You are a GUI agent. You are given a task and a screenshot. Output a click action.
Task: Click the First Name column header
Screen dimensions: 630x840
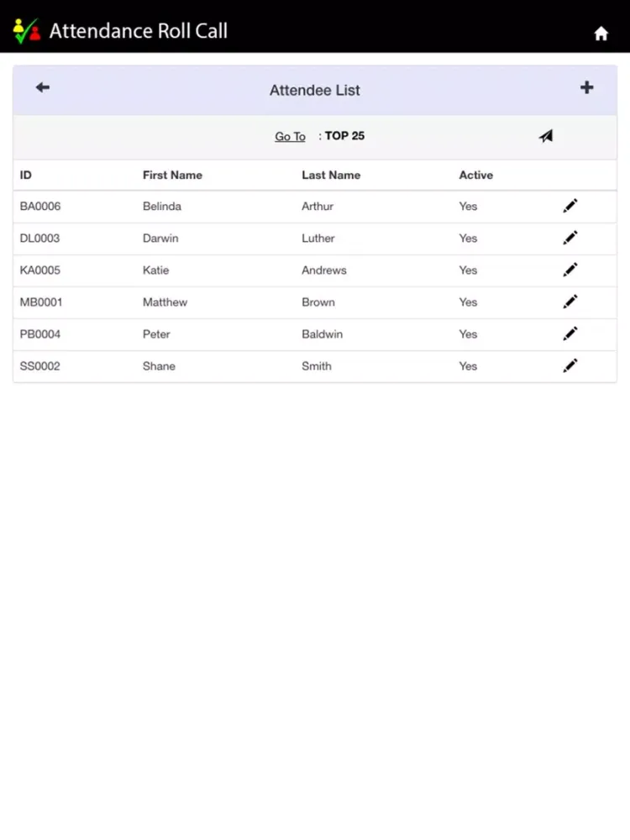click(x=172, y=176)
